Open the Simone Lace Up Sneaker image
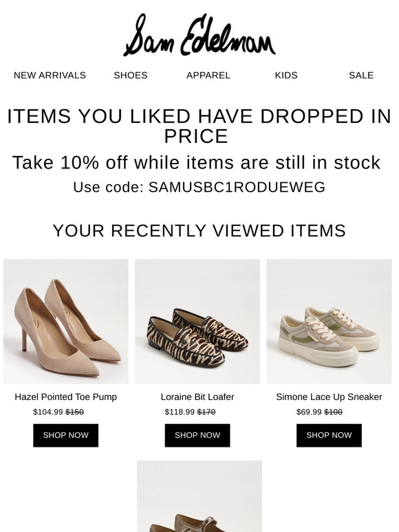This screenshot has height=532, width=399. [x=329, y=322]
